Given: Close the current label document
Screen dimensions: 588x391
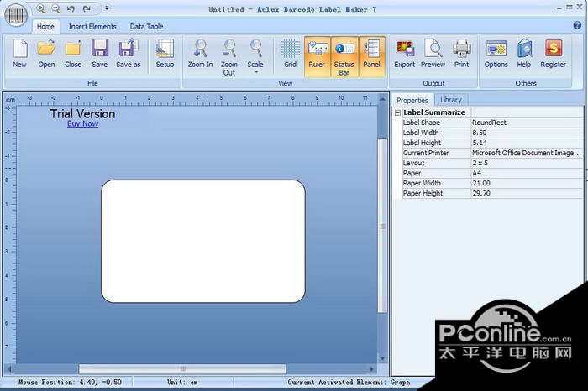Looking at the screenshot, I should (x=73, y=55).
